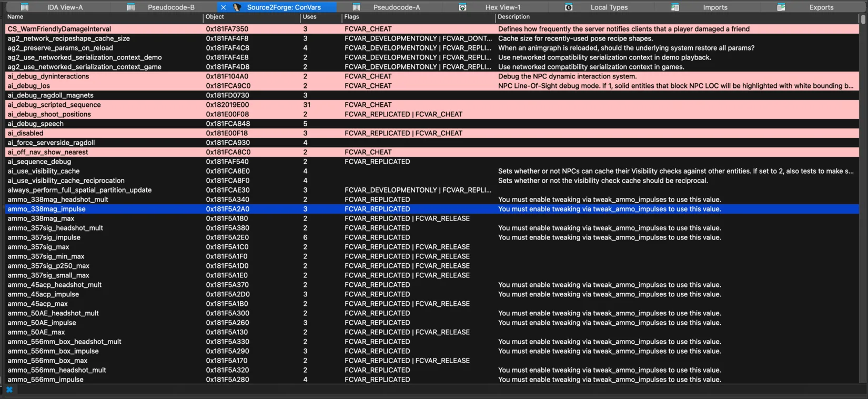Switch to the Pseudocode-A tab
This screenshot has width=868, height=399.
(x=397, y=7)
